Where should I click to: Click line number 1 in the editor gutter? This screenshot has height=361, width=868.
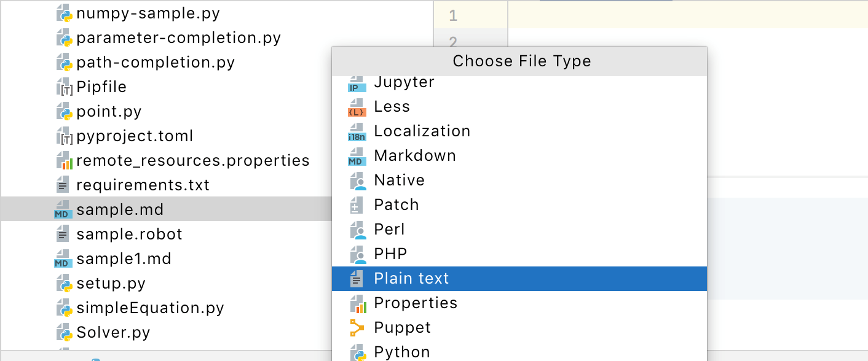click(x=453, y=16)
